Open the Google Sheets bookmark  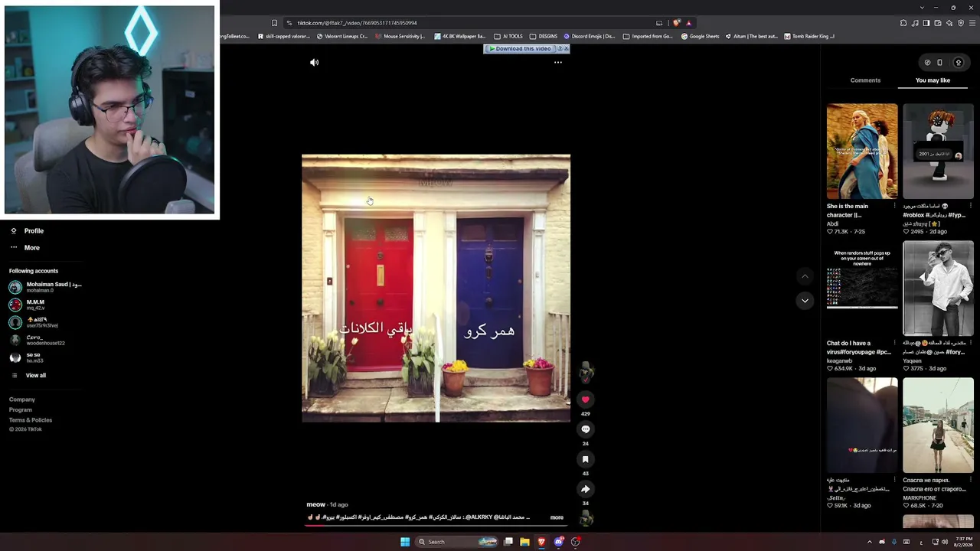tap(700, 36)
